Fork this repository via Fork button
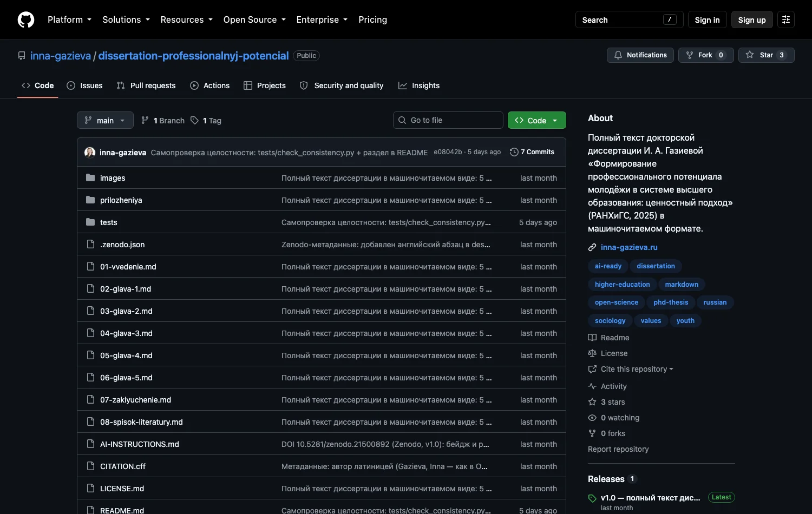Viewport: 812px width, 514px height. [706, 55]
